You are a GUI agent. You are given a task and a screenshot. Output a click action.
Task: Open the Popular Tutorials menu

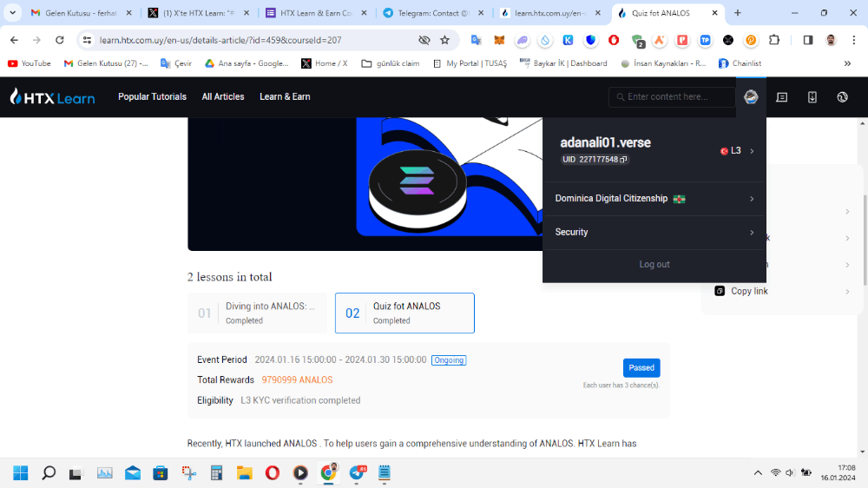(x=152, y=97)
